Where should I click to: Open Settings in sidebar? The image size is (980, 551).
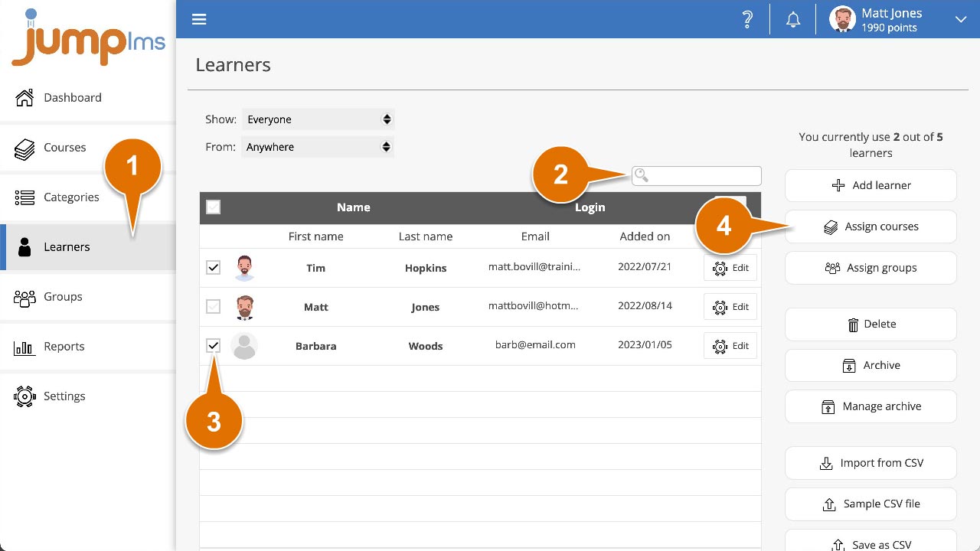88,396
